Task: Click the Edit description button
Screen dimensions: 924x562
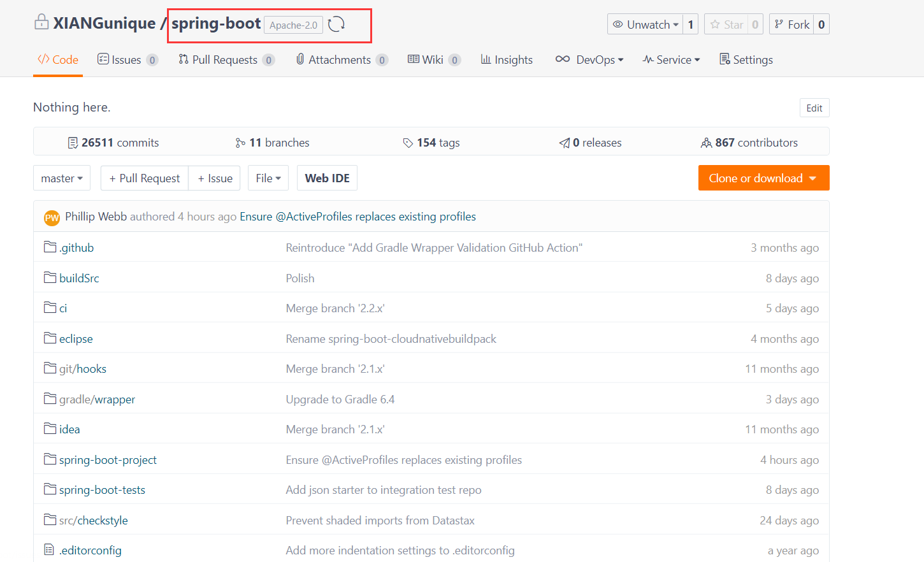Action: 814,108
